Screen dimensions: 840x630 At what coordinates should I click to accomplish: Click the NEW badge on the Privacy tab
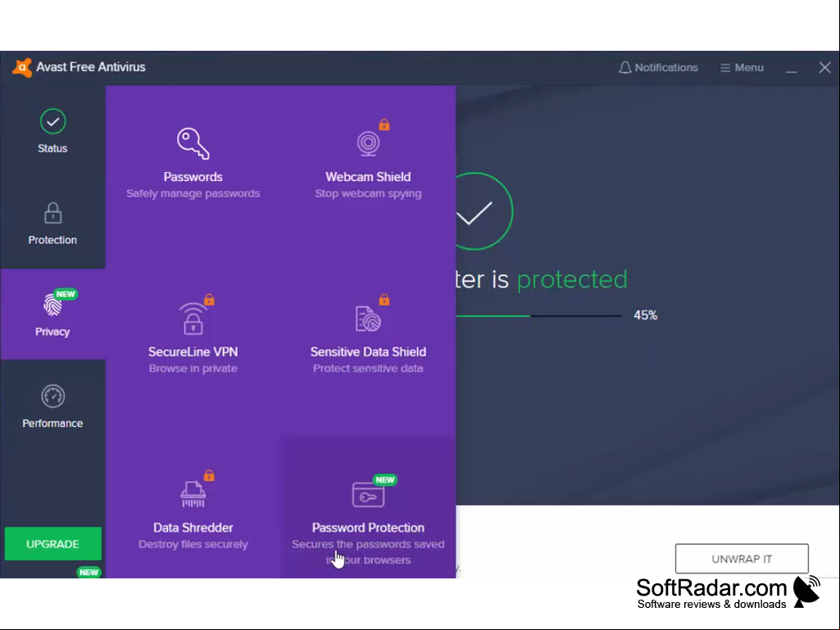[66, 294]
